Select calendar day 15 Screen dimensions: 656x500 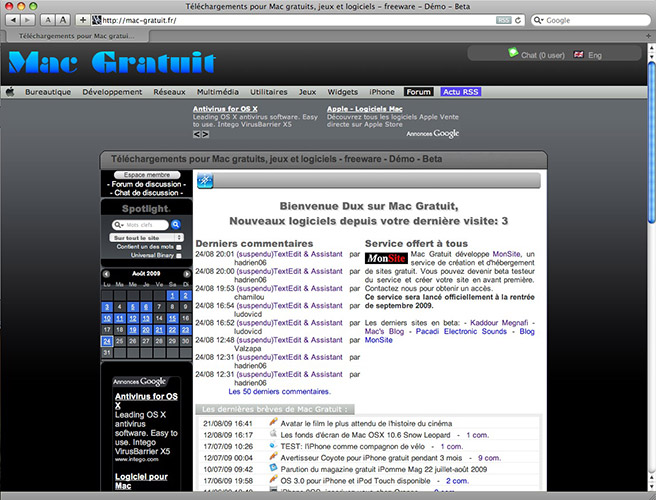(172, 318)
